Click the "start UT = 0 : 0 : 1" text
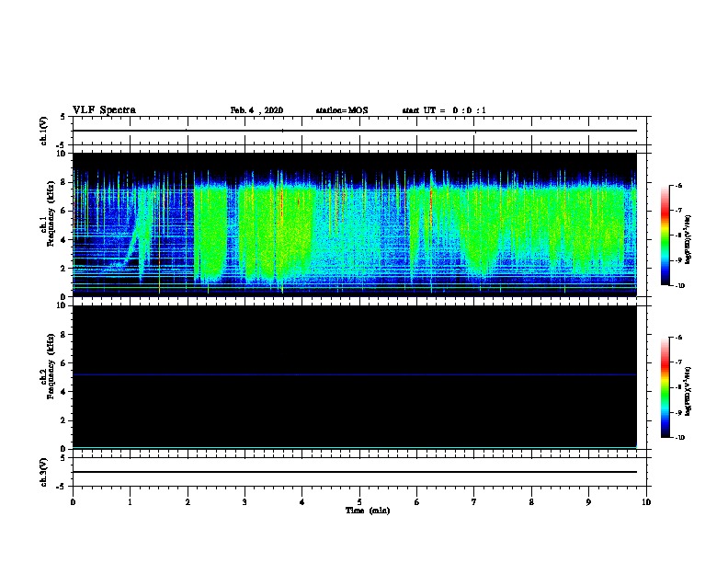The width and height of the screenshot is (728, 563). point(444,110)
